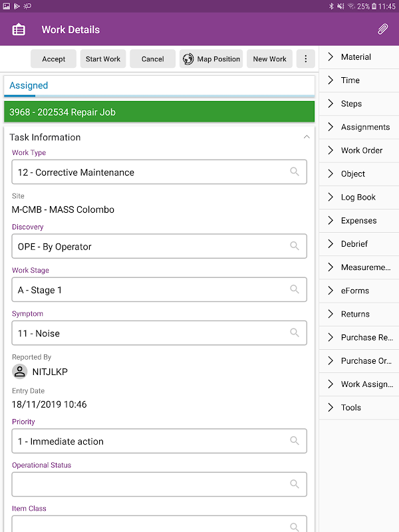Click the search icon in Priority field

click(295, 441)
